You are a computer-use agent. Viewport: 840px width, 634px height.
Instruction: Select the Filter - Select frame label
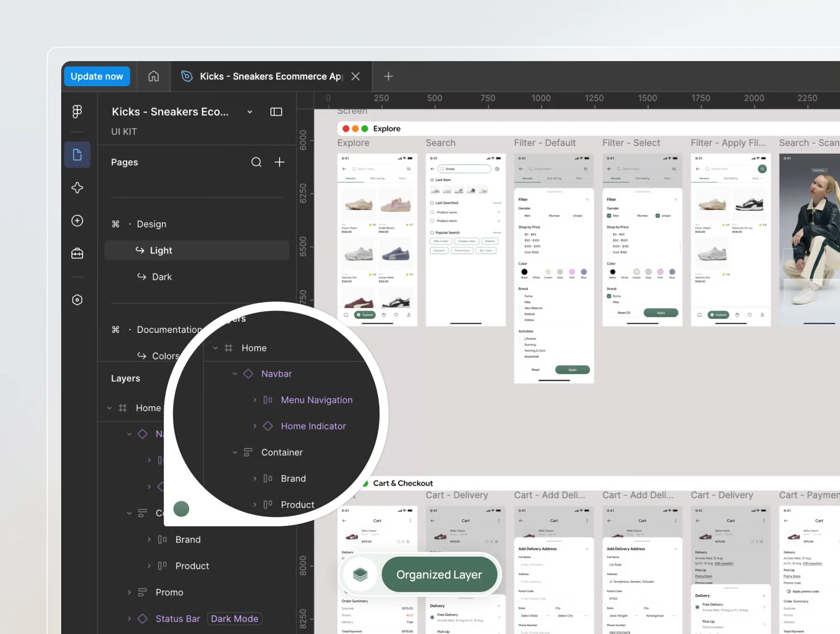click(631, 142)
